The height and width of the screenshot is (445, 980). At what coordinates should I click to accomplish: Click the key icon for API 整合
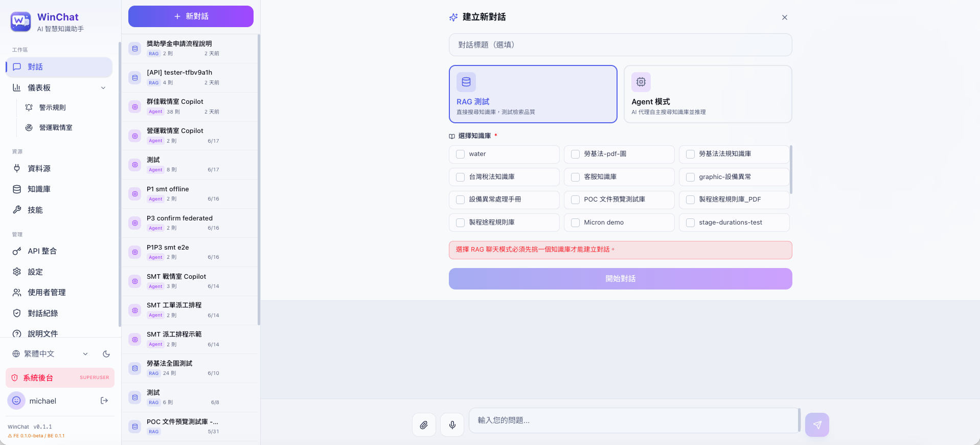[17, 251]
